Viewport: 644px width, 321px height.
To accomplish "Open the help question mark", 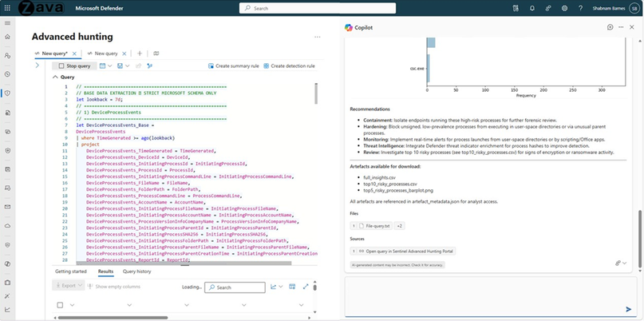I will [580, 8].
